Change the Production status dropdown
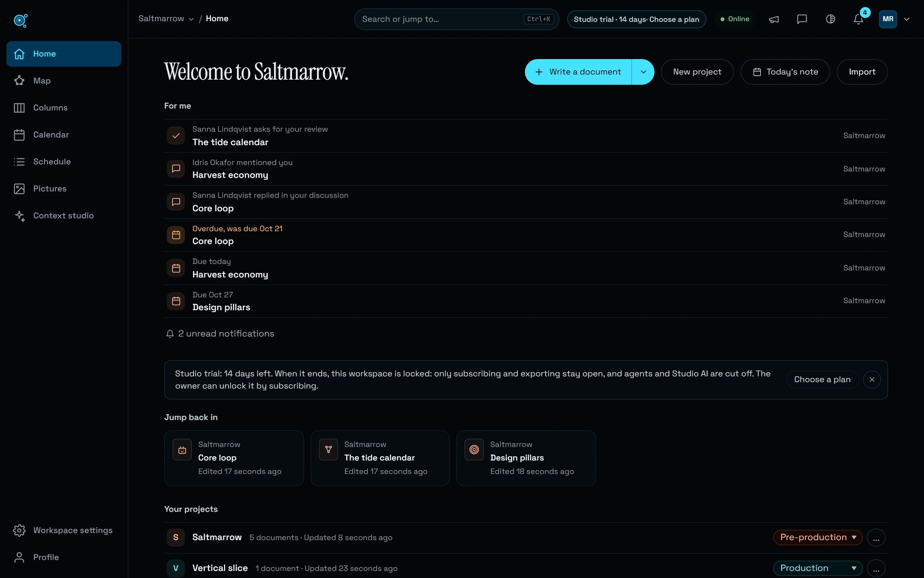Viewport: 924px width, 578px height. [817, 568]
